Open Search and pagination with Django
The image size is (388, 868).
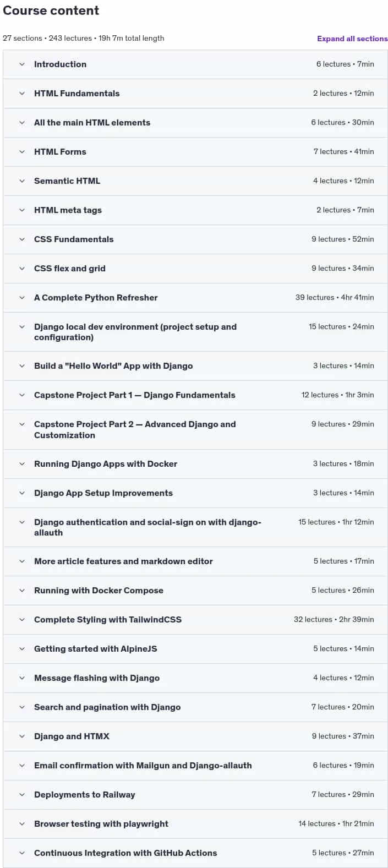(107, 707)
